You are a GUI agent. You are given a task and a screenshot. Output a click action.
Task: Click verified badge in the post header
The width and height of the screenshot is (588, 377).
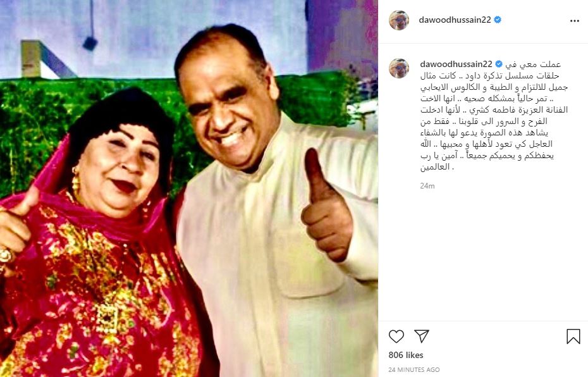(x=498, y=20)
